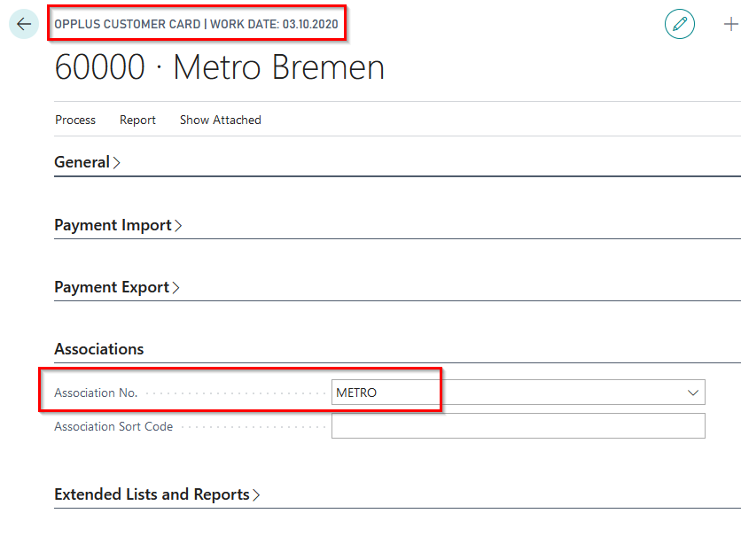Click the back arrow icon
Image resolution: width=741 pixels, height=560 pixels.
[x=24, y=24]
